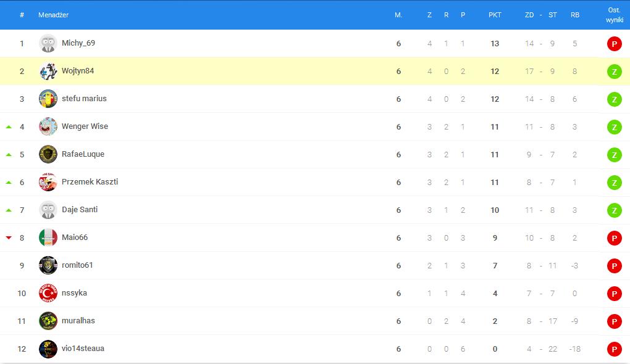
Task: Click the red down arrow beside rank 8
Action: 9,238
